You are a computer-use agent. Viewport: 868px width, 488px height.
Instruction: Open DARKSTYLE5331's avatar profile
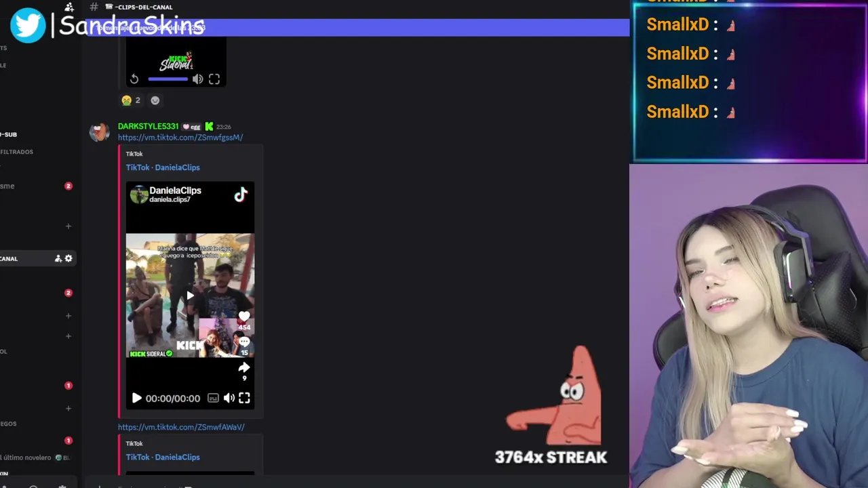tap(100, 132)
